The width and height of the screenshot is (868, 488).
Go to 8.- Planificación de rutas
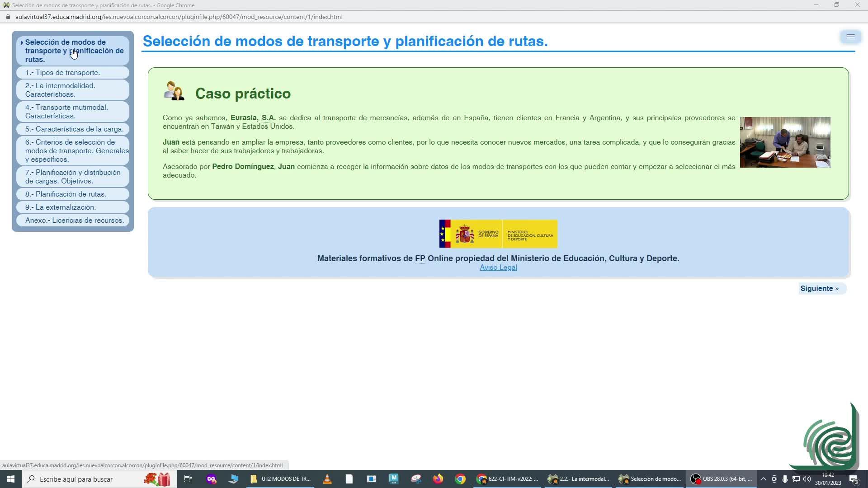coord(66,194)
